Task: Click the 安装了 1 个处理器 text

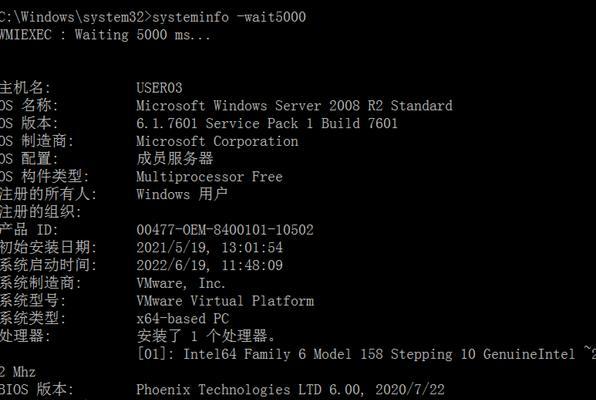Action: tap(206, 336)
